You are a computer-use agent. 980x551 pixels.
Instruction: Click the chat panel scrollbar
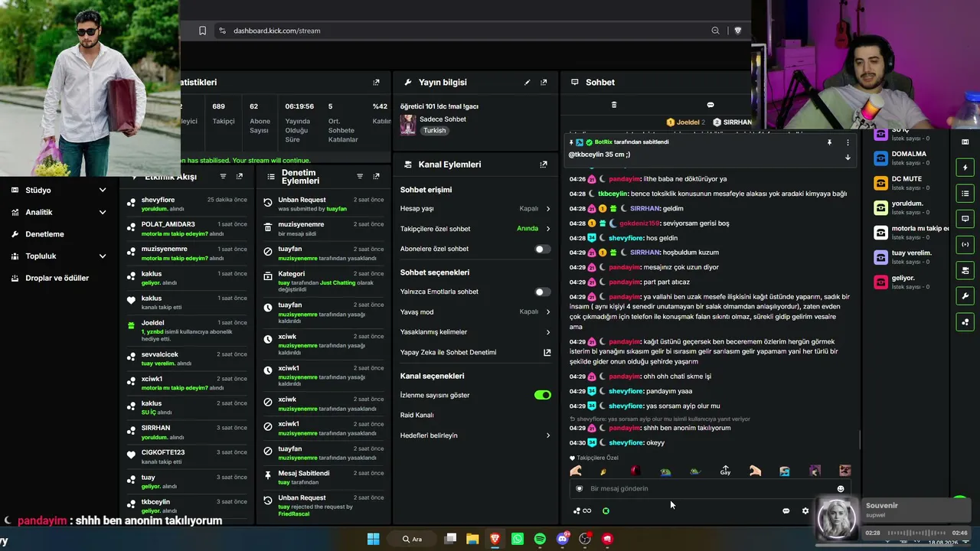(860, 440)
